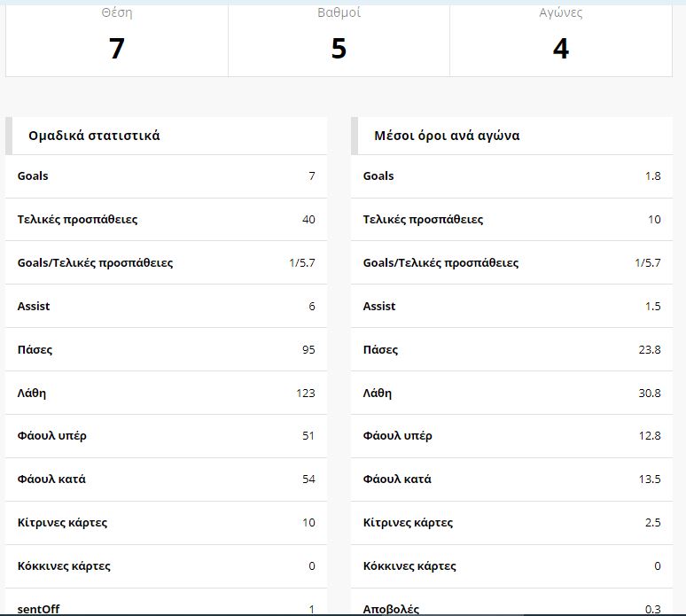Select Λάθη row showing value 123
The image size is (686, 616).
[x=166, y=394]
